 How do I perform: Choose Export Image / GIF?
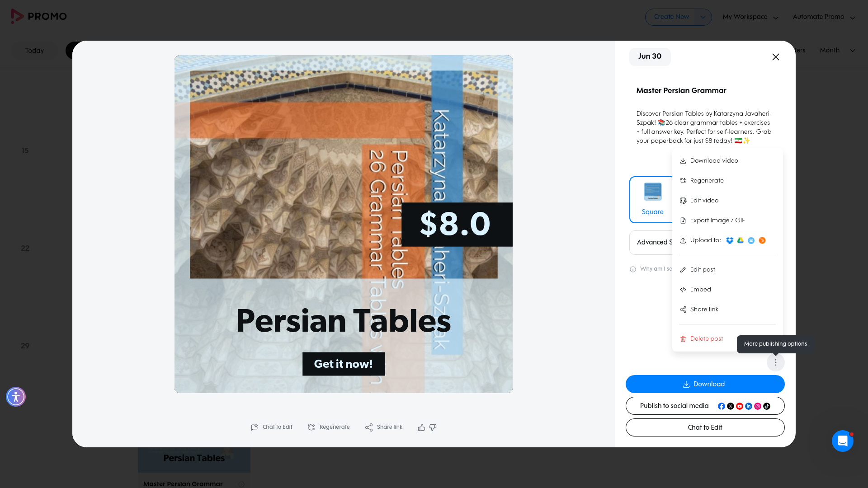click(x=727, y=221)
